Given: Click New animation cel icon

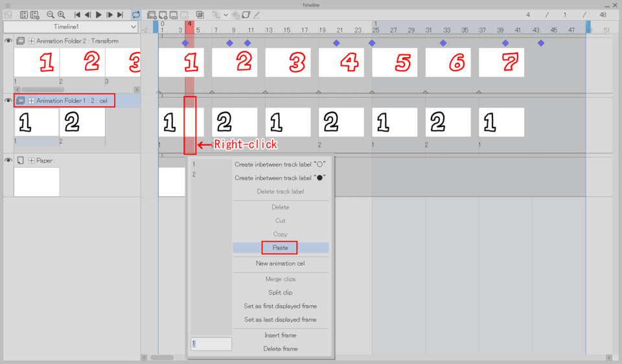Looking at the screenshot, I should click(x=163, y=15).
